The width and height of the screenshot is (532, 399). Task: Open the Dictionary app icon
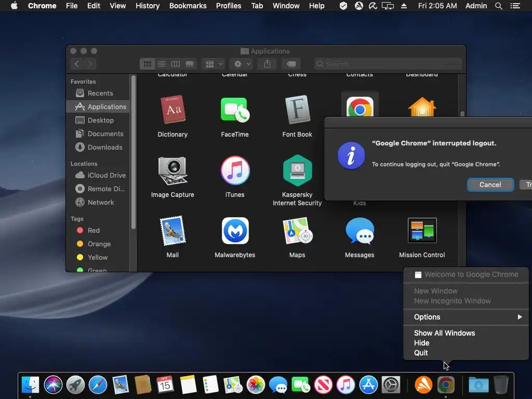click(172, 110)
